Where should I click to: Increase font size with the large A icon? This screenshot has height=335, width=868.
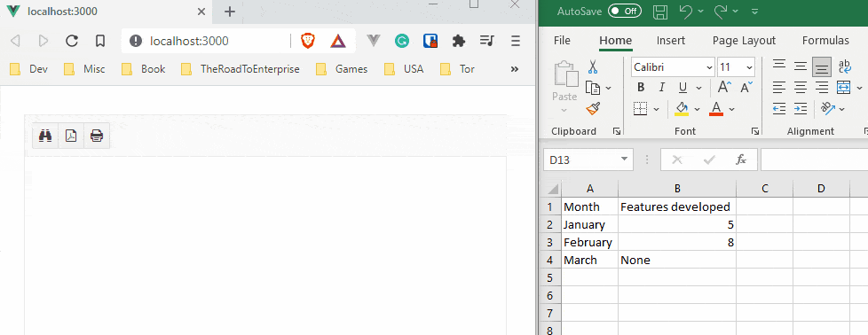pyautogui.click(x=724, y=88)
